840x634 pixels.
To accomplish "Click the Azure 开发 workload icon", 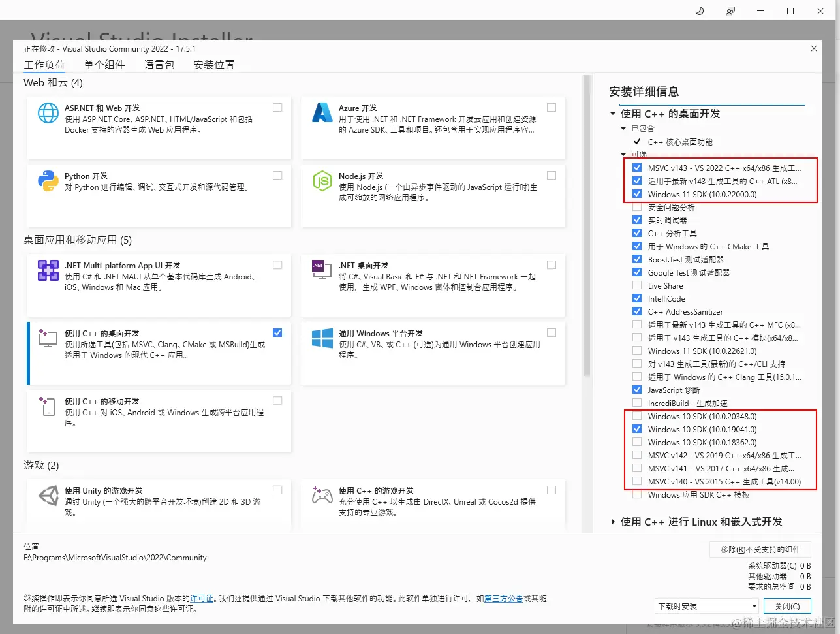I will tap(322, 113).
